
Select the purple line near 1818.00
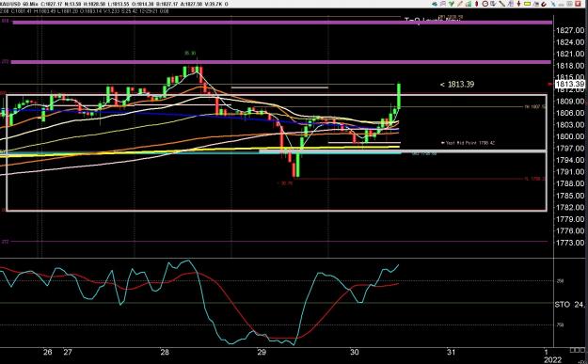click(281, 62)
